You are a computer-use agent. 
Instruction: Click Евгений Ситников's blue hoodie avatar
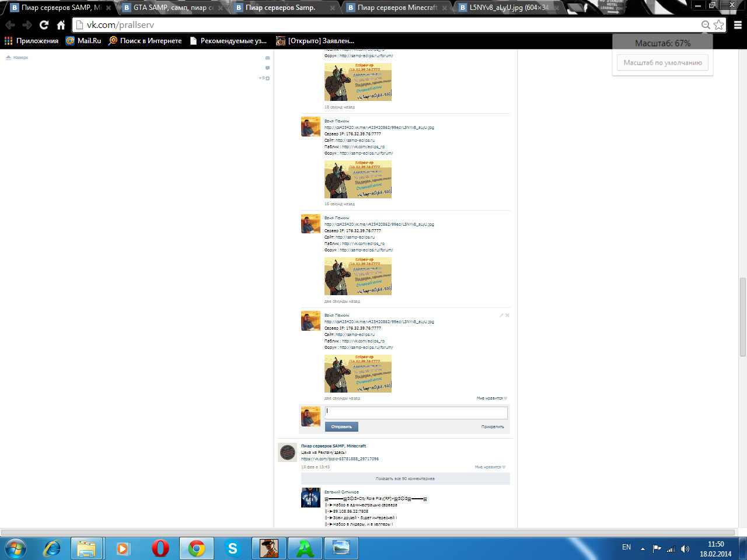click(x=310, y=498)
